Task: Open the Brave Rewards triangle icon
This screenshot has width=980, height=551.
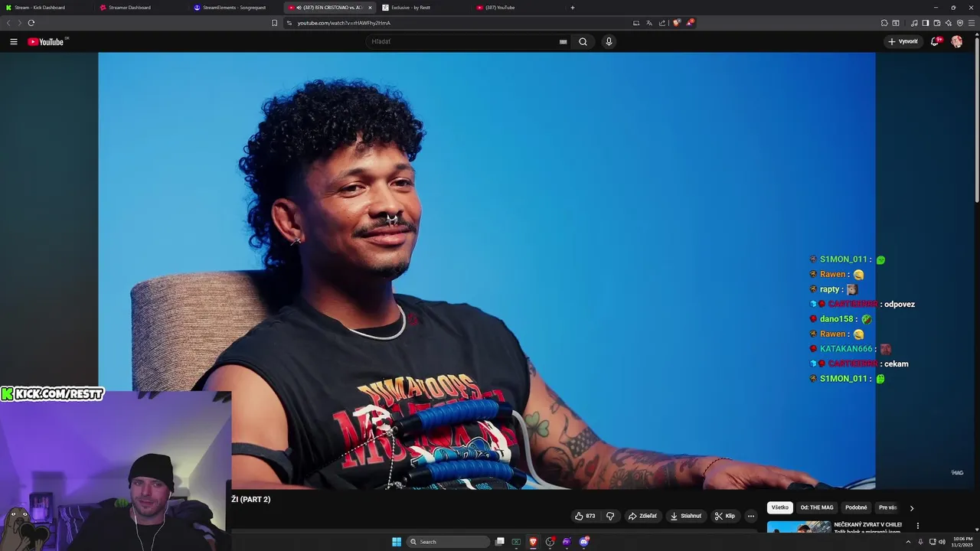Action: [689, 23]
